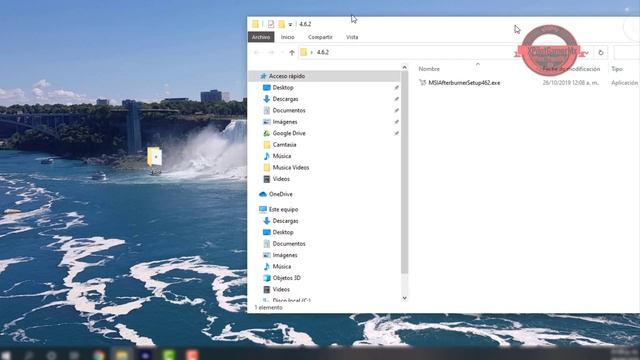The image size is (640, 360).
Task: Click the Aplicación type cell
Action: click(x=624, y=83)
